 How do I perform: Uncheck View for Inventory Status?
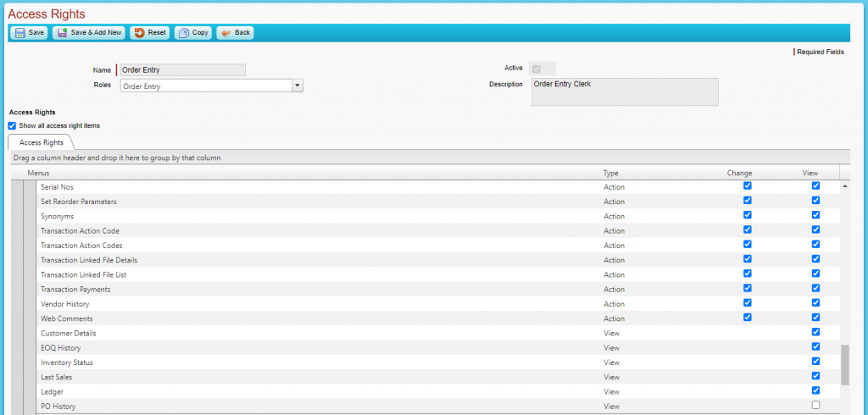tap(815, 362)
